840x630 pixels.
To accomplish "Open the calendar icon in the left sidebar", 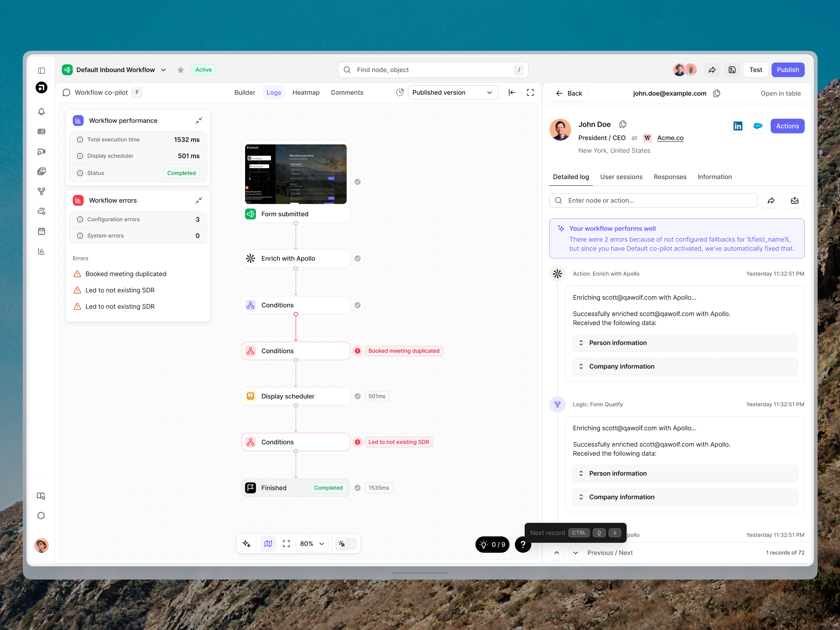I will tap(42, 231).
